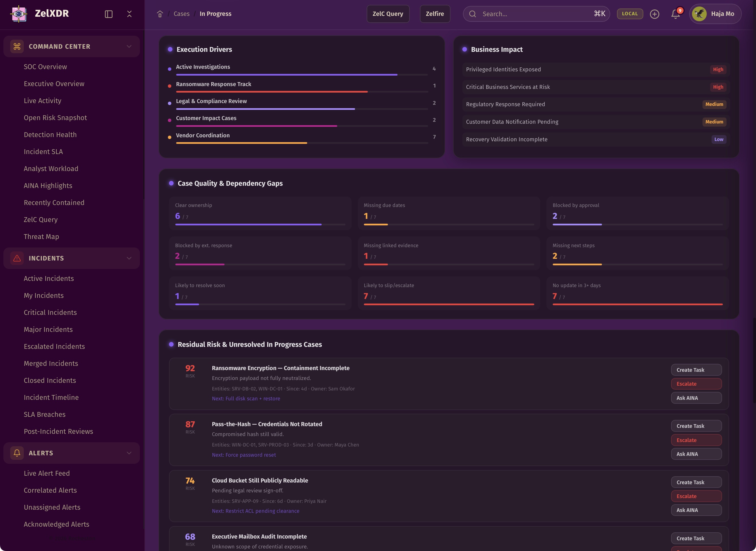Click the ZelXDR eye logo icon
This screenshot has width=756, height=551.
(x=19, y=14)
